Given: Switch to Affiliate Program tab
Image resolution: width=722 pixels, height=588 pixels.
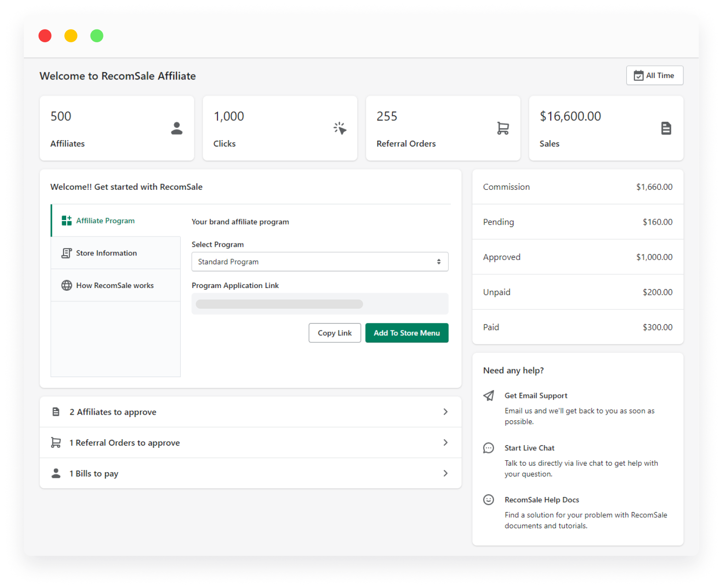Looking at the screenshot, I should pyautogui.click(x=116, y=220).
